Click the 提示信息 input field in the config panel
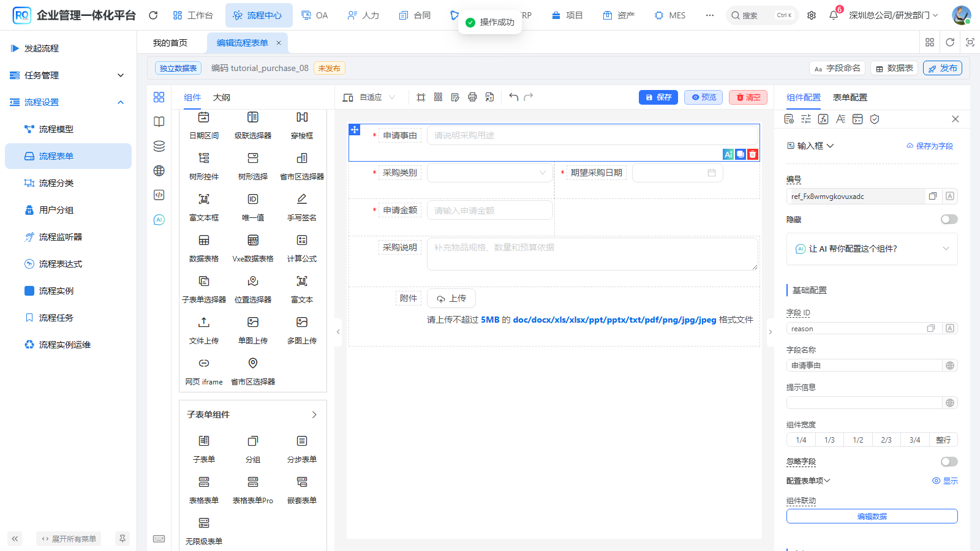This screenshot has width=980, height=551. (864, 403)
